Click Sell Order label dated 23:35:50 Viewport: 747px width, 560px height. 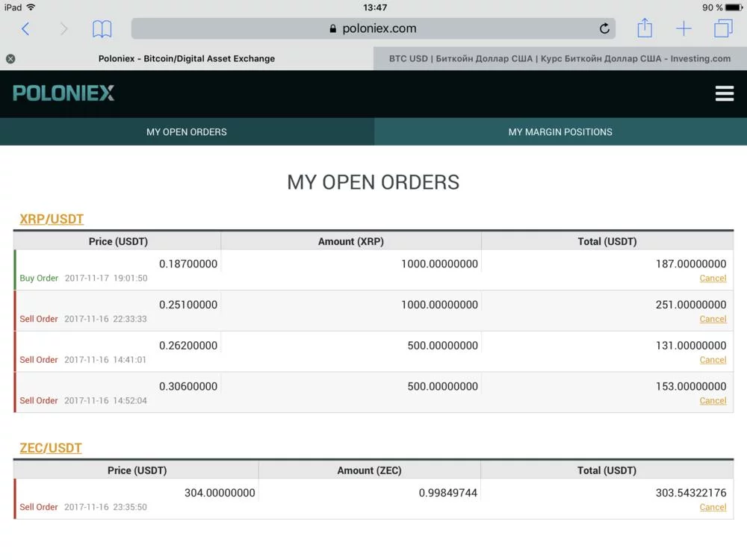click(x=39, y=507)
